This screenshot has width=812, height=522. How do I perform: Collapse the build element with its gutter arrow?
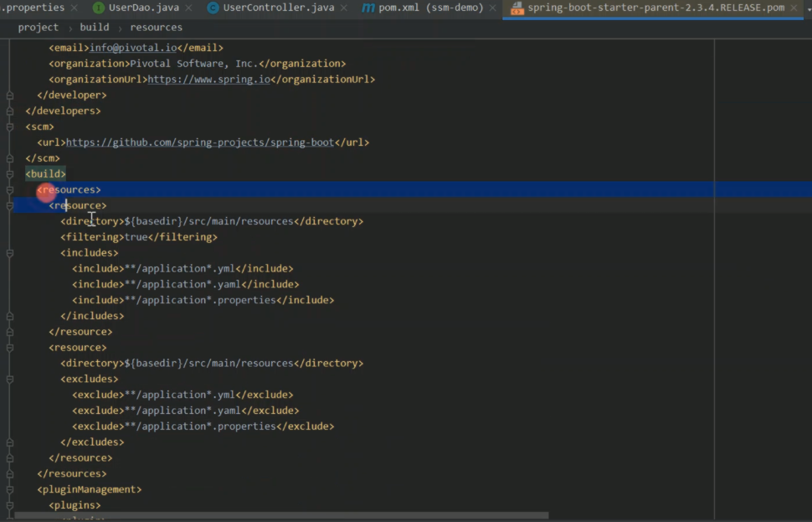pos(8,173)
